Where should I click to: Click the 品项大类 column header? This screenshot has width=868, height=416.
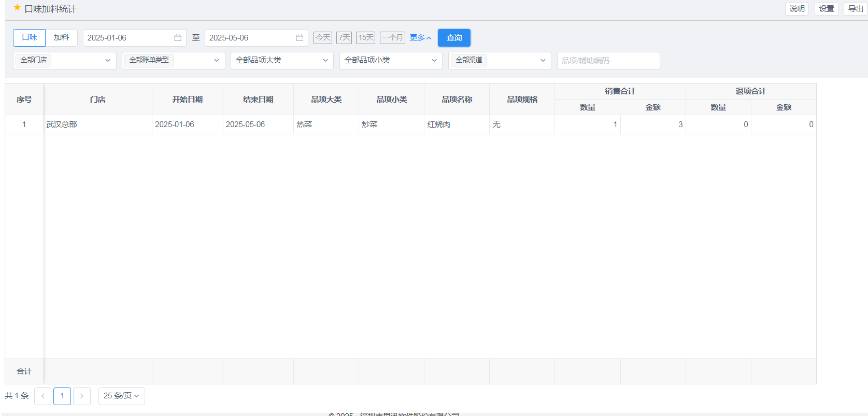(x=326, y=100)
